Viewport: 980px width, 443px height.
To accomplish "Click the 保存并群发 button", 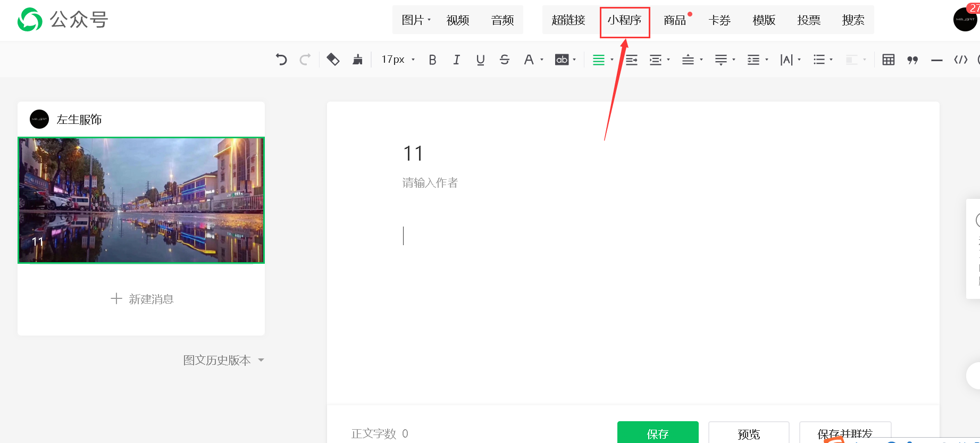I will (x=845, y=432).
